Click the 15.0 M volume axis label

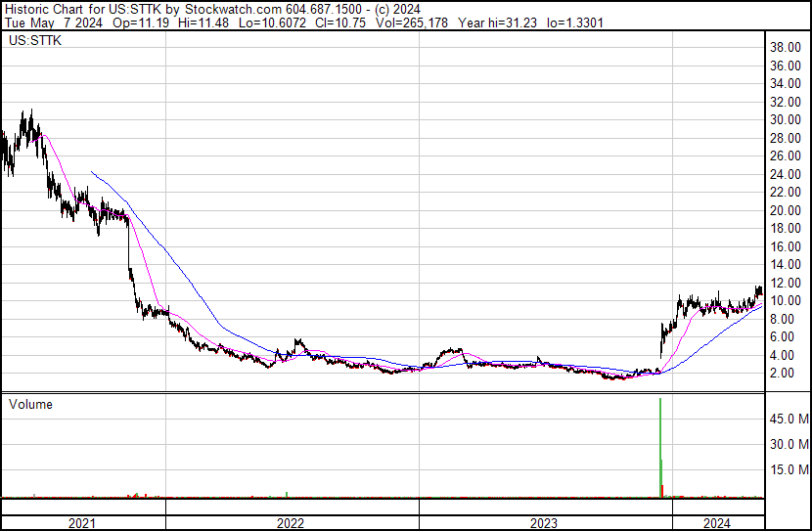coord(787,469)
